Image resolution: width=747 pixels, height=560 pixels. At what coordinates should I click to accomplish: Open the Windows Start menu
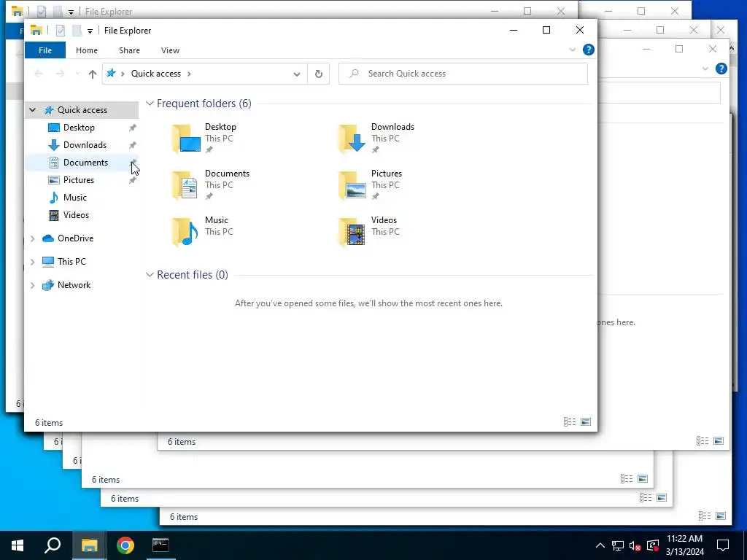pyautogui.click(x=18, y=545)
